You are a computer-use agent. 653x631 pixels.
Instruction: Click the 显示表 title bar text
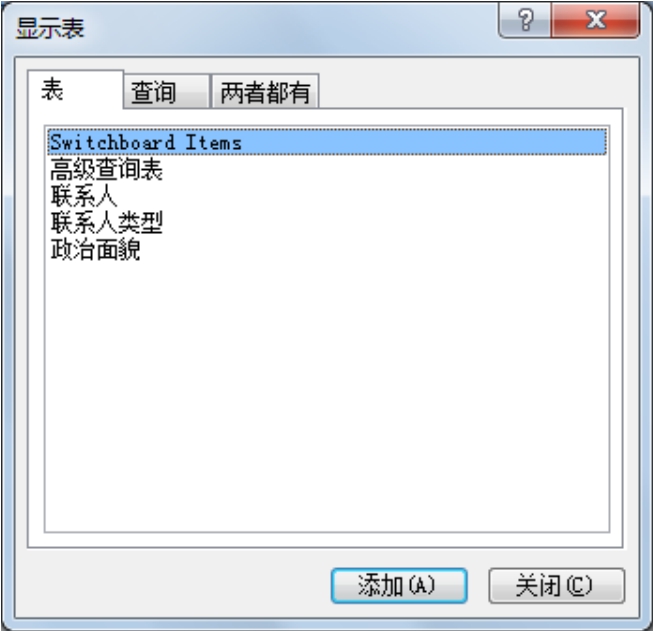(x=50, y=28)
